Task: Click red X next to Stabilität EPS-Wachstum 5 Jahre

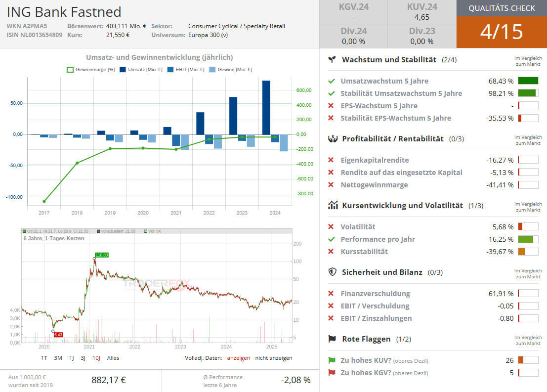Action: pos(331,118)
